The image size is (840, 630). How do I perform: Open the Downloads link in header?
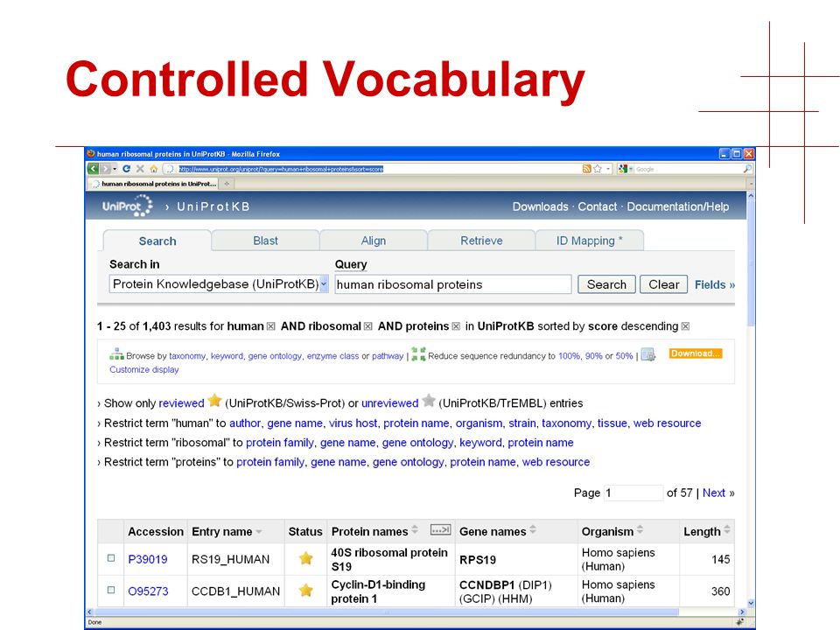[540, 206]
